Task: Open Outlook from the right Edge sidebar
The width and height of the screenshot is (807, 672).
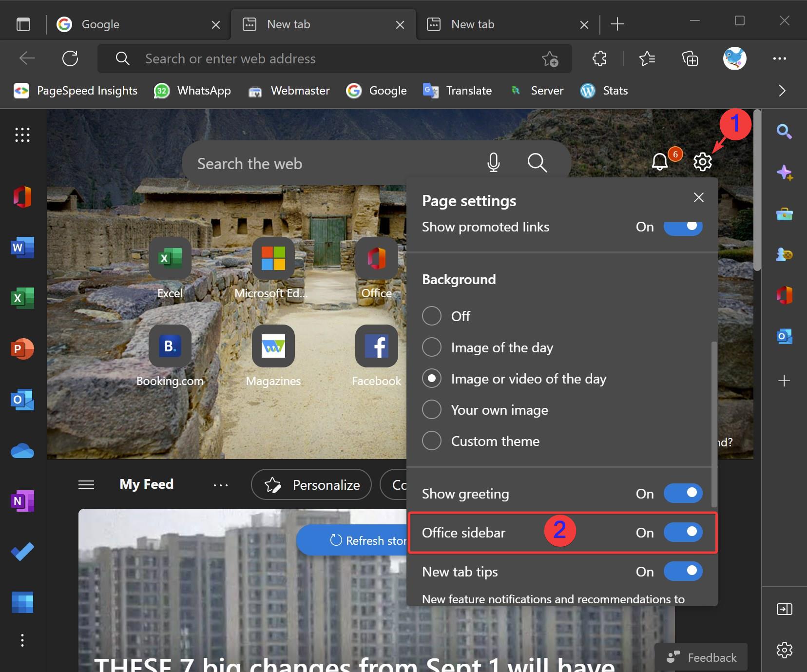Action: click(x=784, y=336)
